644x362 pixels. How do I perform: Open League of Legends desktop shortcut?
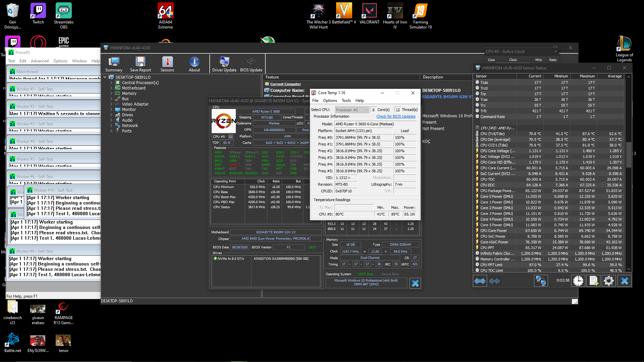pyautogui.click(x=624, y=49)
